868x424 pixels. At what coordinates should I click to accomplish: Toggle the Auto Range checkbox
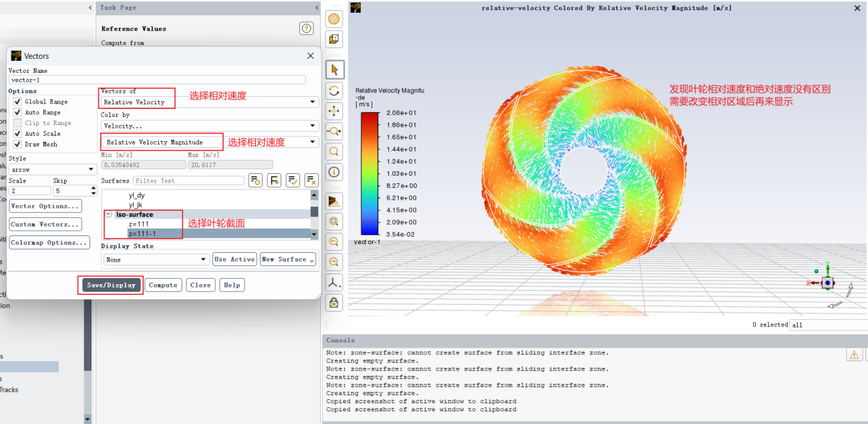(17, 112)
